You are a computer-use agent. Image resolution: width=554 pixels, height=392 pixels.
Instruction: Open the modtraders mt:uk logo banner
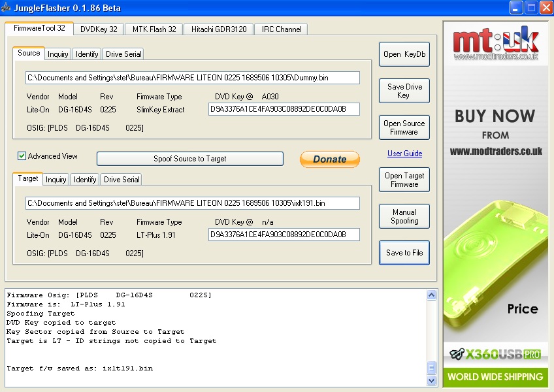pyautogui.click(x=495, y=42)
